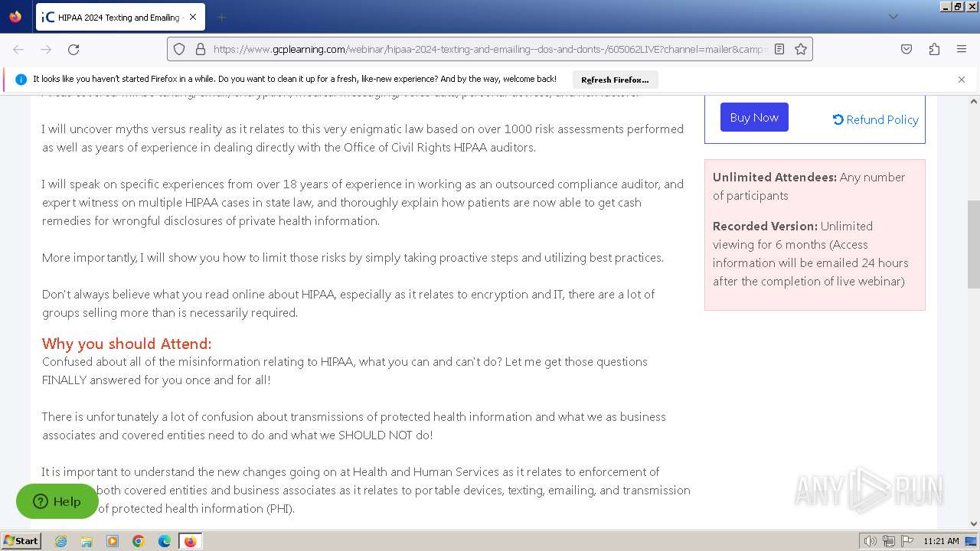
Task: Save page to Pocket
Action: (906, 49)
